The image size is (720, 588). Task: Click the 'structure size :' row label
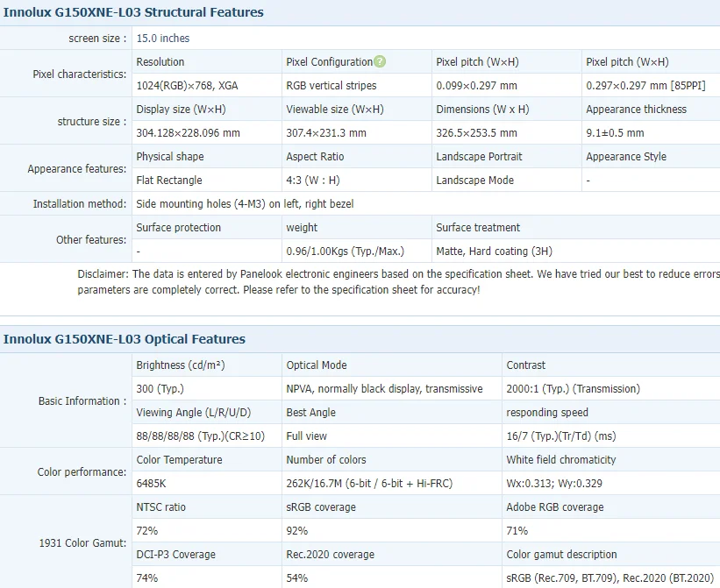(92, 122)
